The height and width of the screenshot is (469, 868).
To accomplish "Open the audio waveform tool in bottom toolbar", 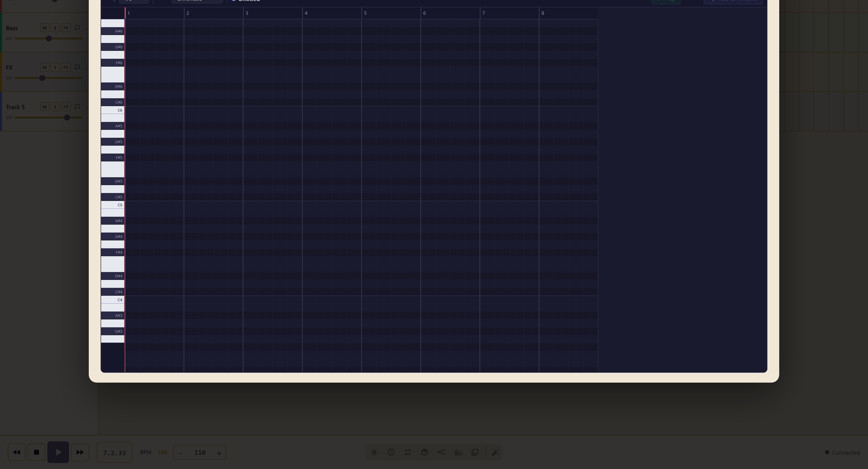I will pos(374,452).
